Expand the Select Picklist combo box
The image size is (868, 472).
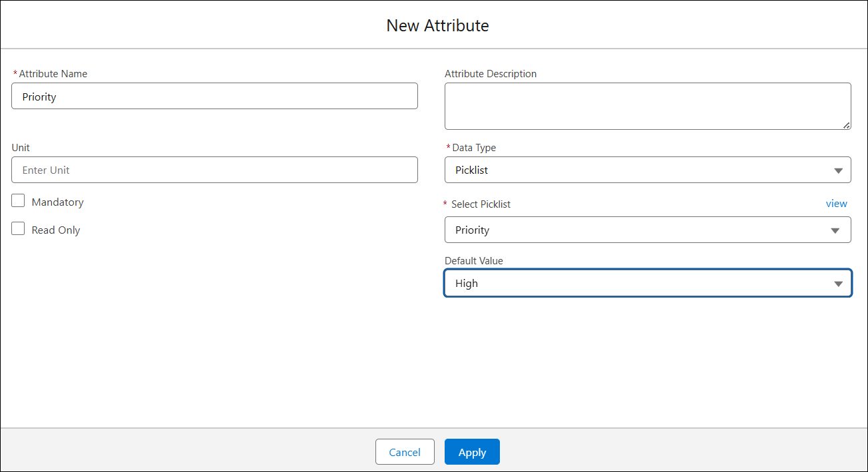[x=648, y=230]
